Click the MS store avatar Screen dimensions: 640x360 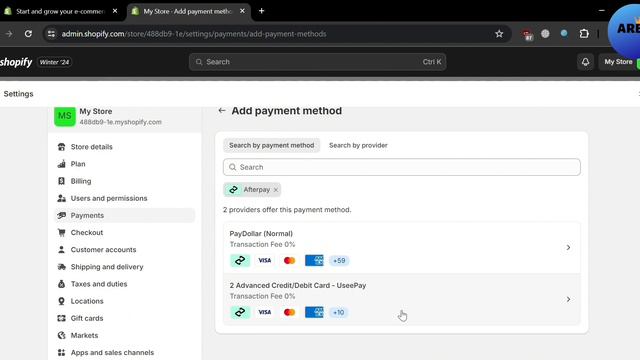[x=65, y=116]
